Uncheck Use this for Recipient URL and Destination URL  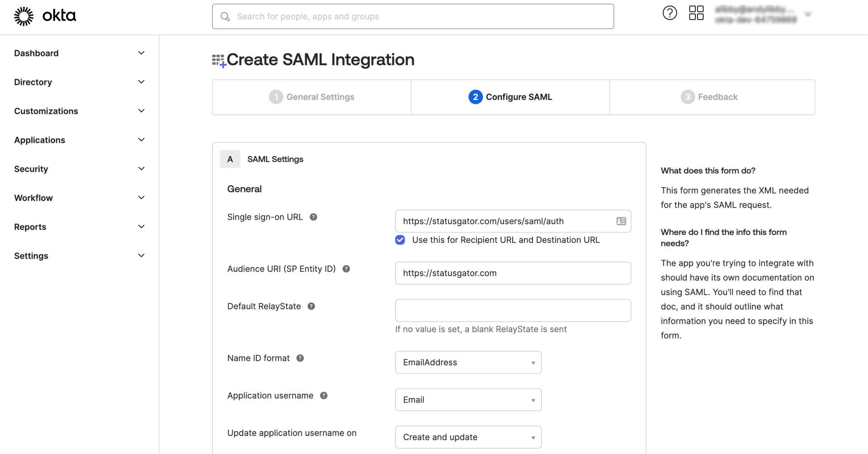pos(400,240)
